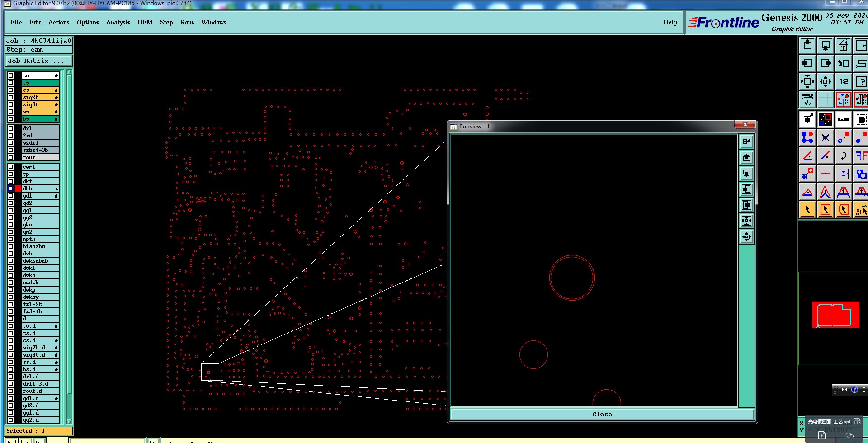
Task: Click Popview pan down icon
Action: [746, 173]
